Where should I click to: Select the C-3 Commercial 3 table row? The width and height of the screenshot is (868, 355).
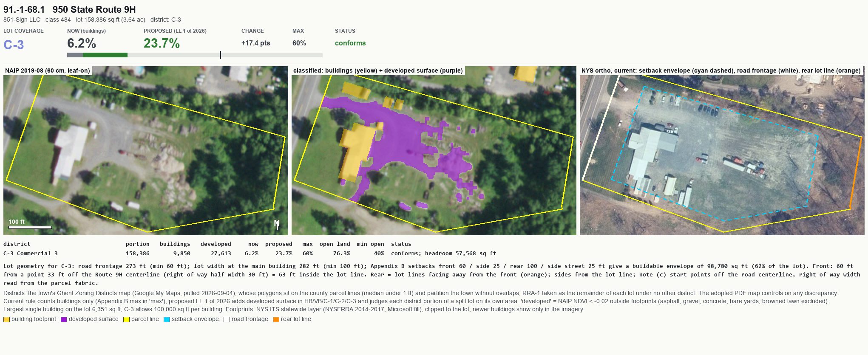pos(250,254)
